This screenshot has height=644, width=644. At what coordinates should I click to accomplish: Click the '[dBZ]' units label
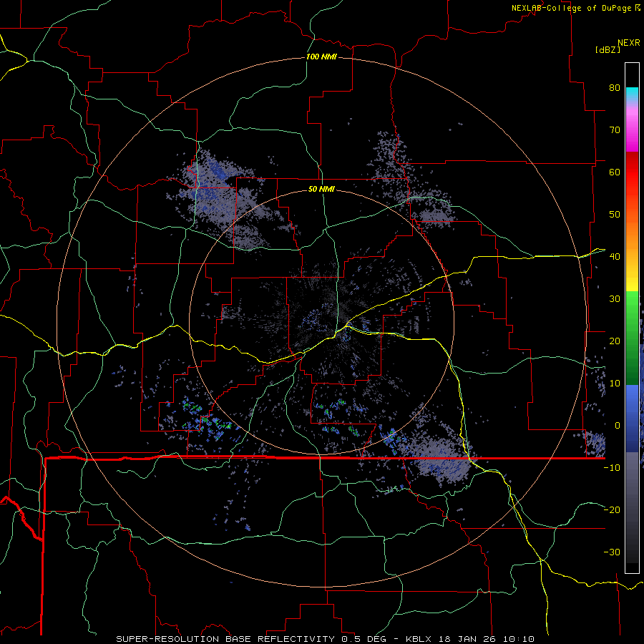pyautogui.click(x=608, y=49)
